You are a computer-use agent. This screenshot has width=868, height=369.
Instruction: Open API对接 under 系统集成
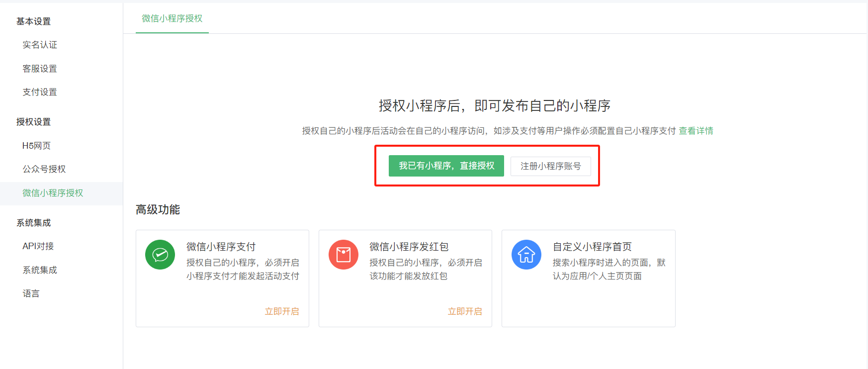[x=38, y=246]
